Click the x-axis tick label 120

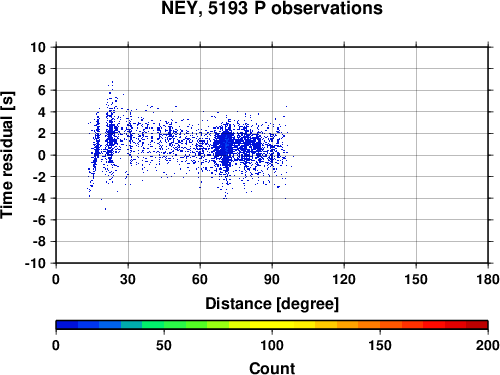pyautogui.click(x=344, y=279)
